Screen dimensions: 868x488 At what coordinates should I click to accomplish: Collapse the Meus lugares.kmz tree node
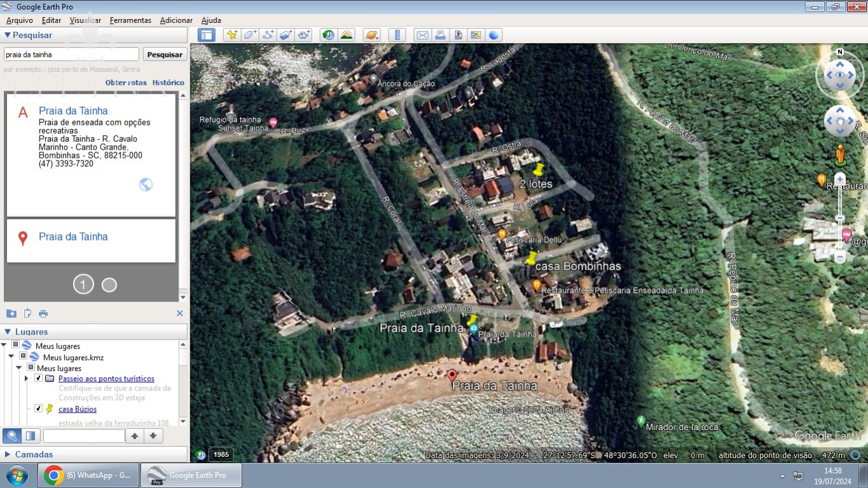tap(12, 357)
